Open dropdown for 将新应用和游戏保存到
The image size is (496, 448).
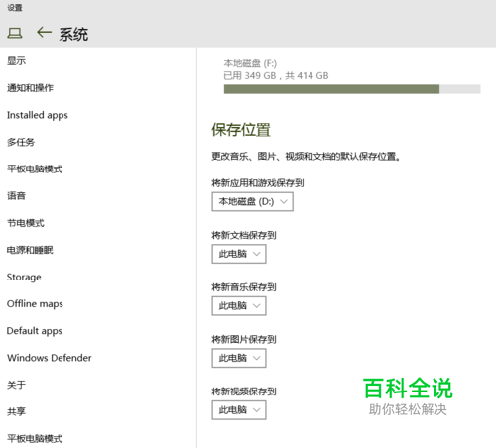[x=252, y=201]
